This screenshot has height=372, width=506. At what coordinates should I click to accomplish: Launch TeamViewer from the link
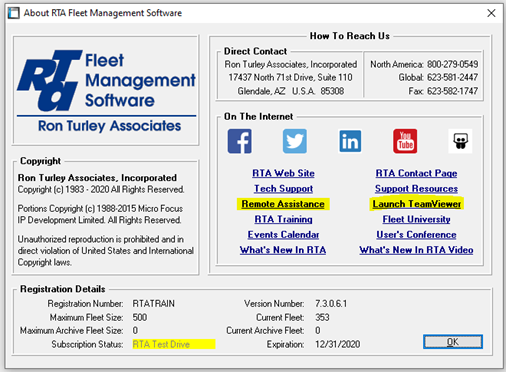click(x=417, y=204)
